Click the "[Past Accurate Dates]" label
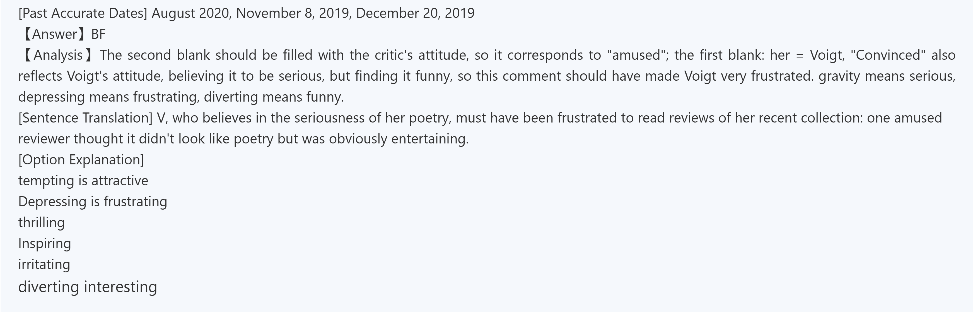The image size is (980, 312). (x=83, y=13)
